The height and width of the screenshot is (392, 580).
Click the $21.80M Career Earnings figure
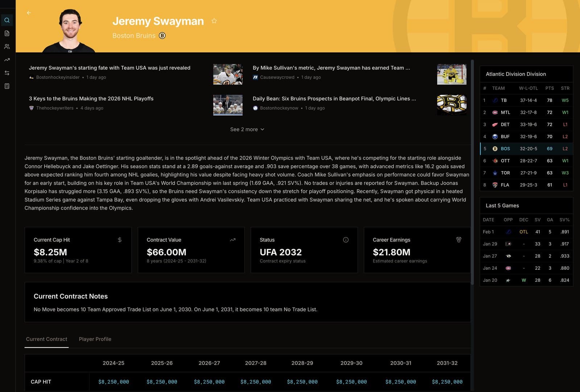click(391, 252)
